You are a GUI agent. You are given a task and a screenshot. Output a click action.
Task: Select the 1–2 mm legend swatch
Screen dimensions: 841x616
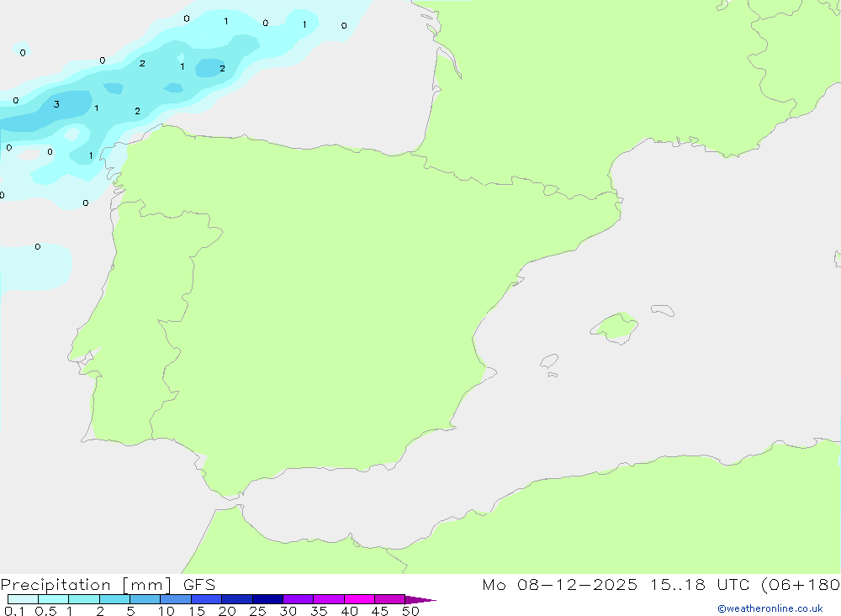point(83,599)
